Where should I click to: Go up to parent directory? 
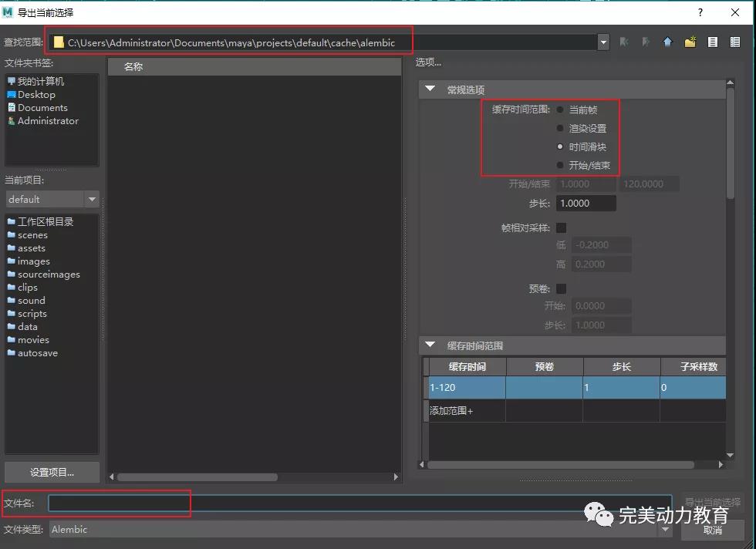pos(668,42)
